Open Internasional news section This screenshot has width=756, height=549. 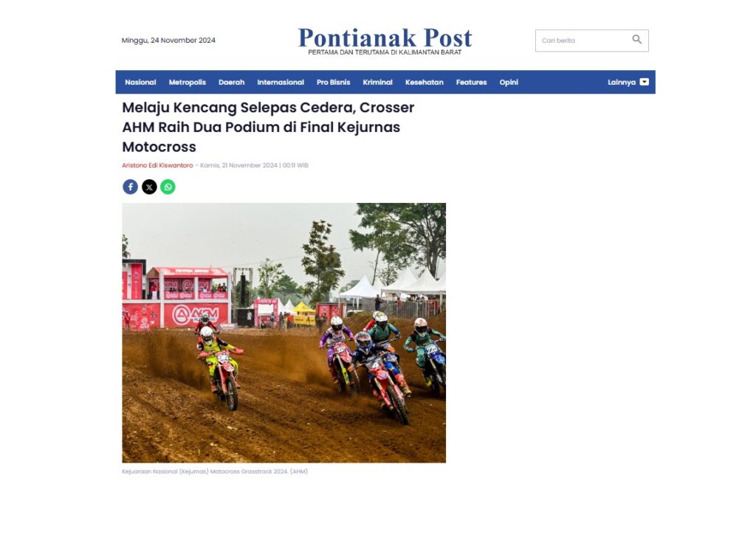(x=281, y=83)
